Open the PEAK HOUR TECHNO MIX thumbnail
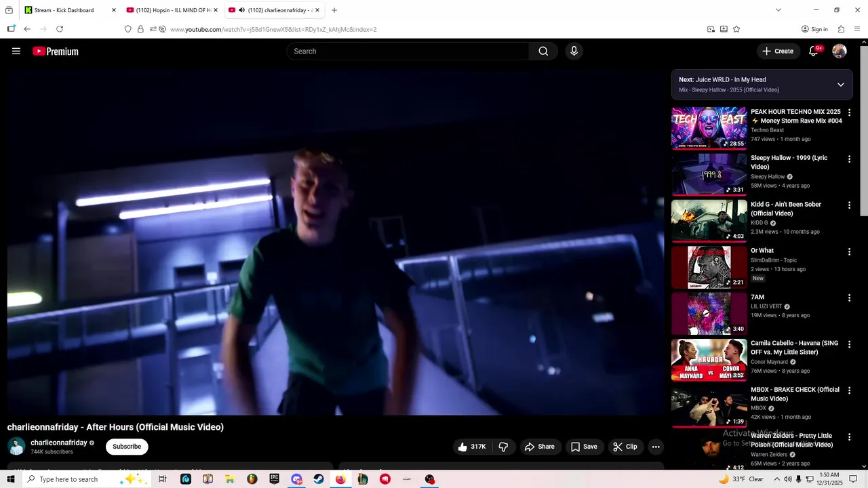The width and height of the screenshot is (868, 488). (709, 127)
